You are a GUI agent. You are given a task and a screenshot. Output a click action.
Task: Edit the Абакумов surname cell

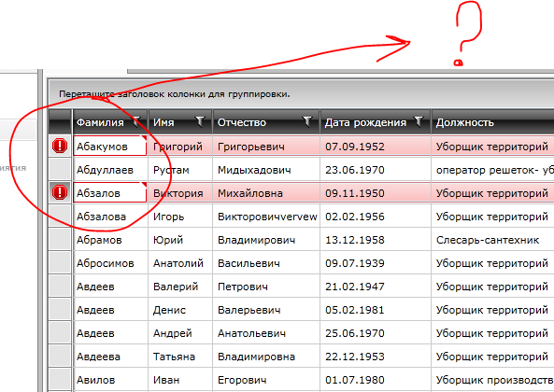(110, 146)
